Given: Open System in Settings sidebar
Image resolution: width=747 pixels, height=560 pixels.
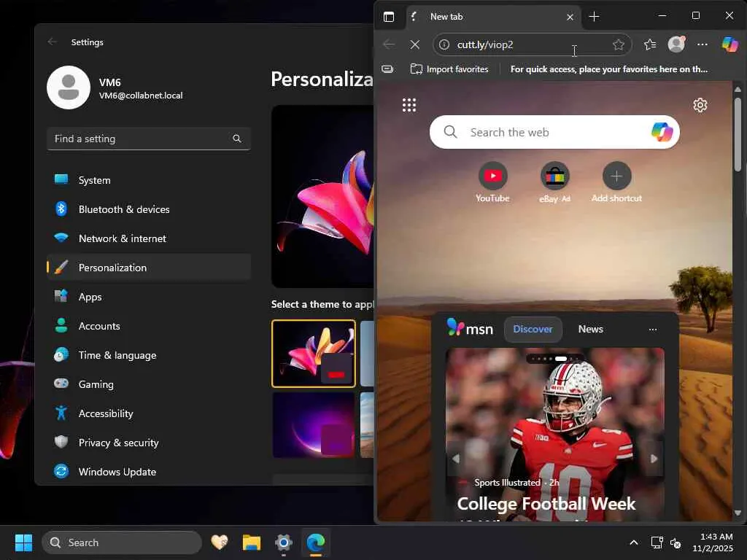Looking at the screenshot, I should point(149,180).
